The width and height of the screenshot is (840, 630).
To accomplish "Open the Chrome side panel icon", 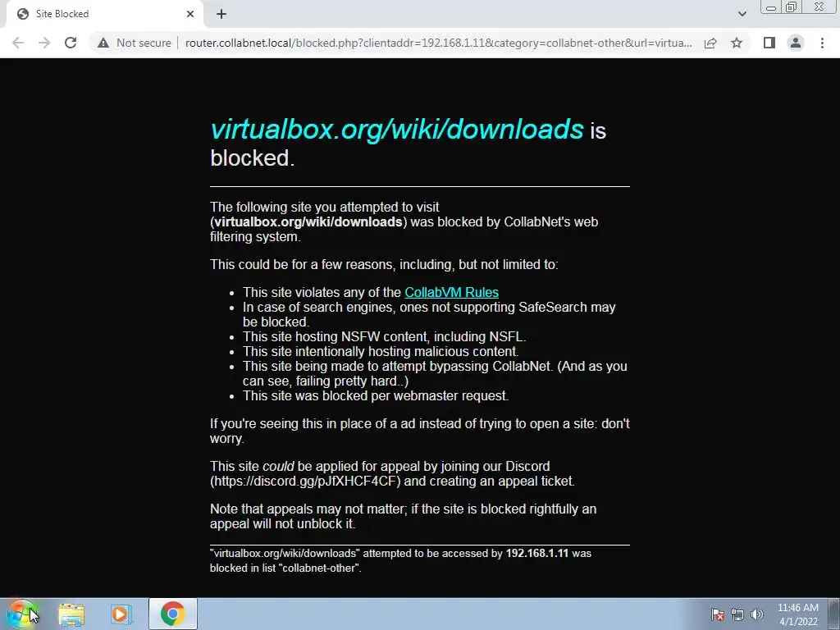I will click(769, 43).
